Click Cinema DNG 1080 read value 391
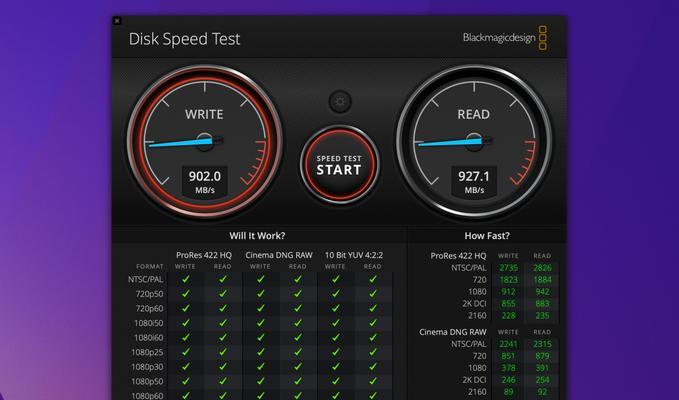The image size is (679, 400). tap(542, 368)
